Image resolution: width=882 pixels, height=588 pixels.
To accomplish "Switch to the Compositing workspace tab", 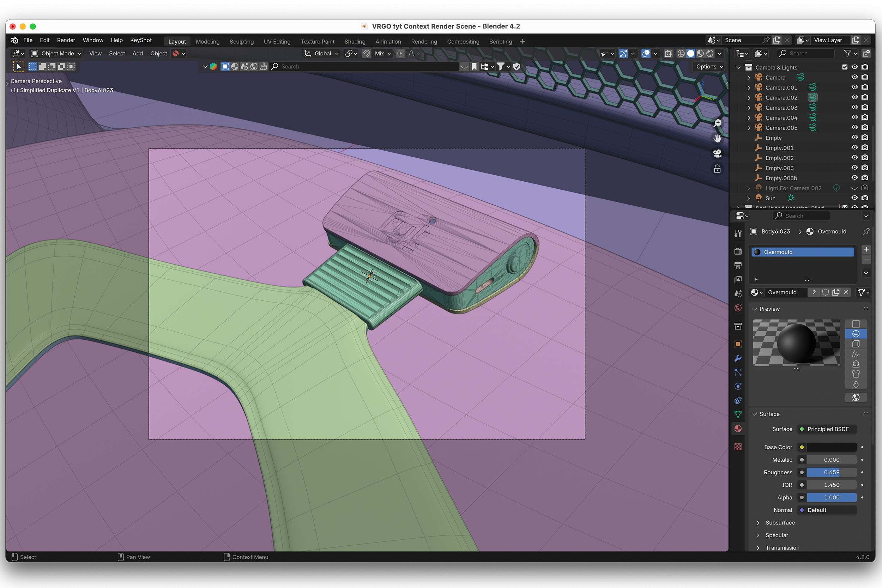I will tap(463, 42).
